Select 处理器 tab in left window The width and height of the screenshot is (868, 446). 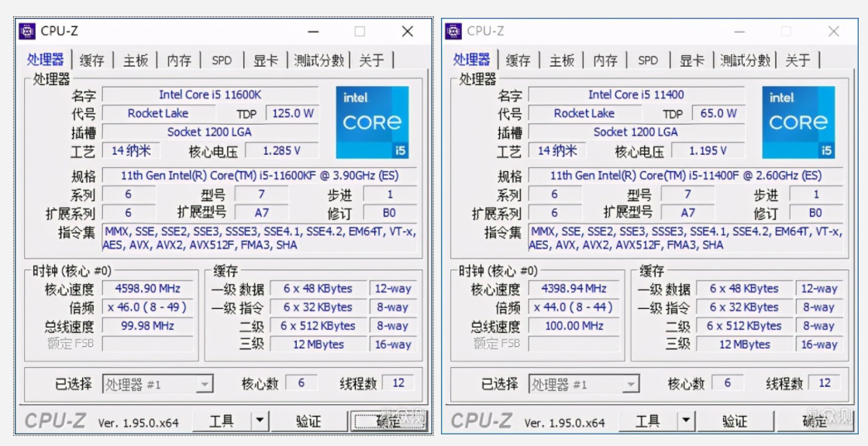point(46,59)
